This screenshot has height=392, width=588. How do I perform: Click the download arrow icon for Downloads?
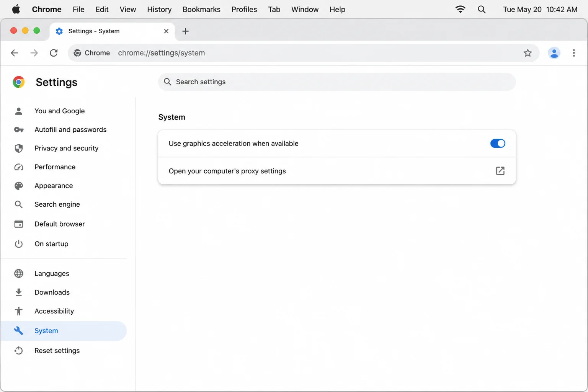point(18,292)
